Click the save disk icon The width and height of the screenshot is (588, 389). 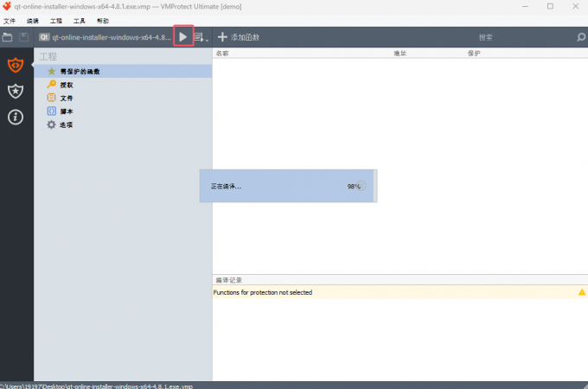pos(24,37)
